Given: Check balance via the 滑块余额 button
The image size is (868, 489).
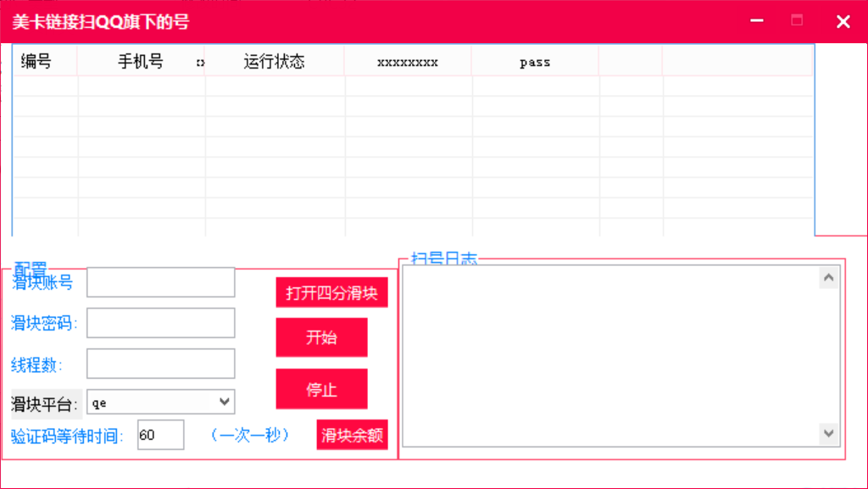Looking at the screenshot, I should (352, 434).
